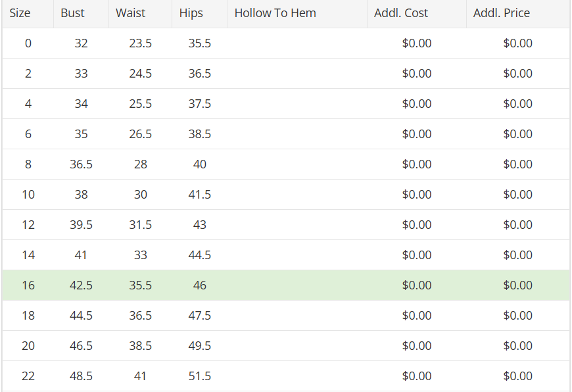
Task: Click the Addl. Price cell for size 22
Action: click(517, 376)
